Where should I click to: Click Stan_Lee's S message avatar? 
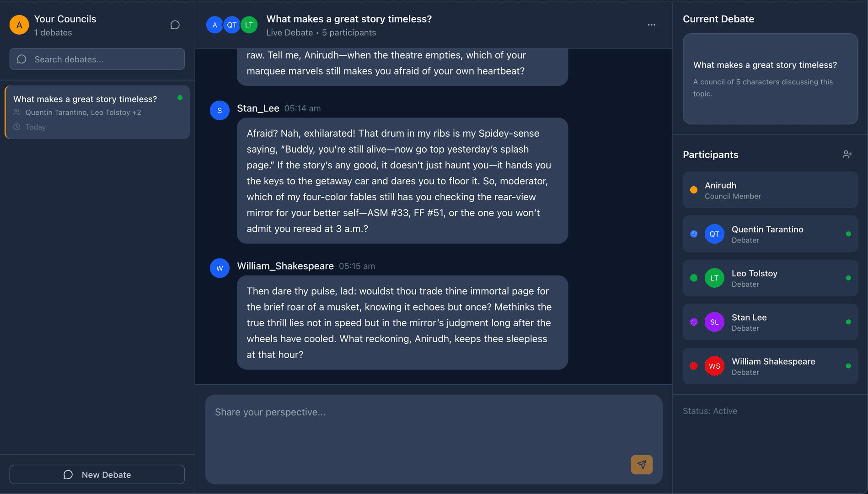point(220,110)
